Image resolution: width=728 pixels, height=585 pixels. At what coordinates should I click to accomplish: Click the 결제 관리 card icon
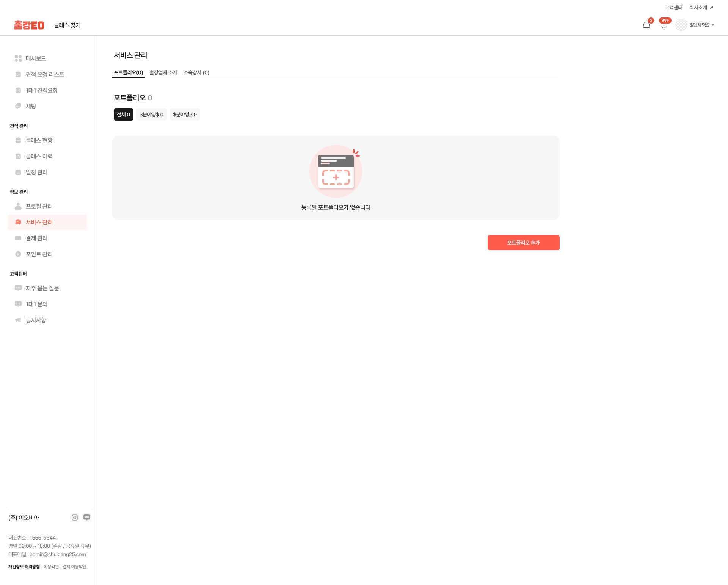click(18, 238)
